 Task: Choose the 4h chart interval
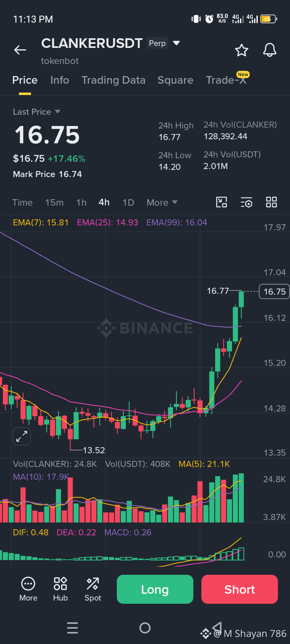pos(104,202)
